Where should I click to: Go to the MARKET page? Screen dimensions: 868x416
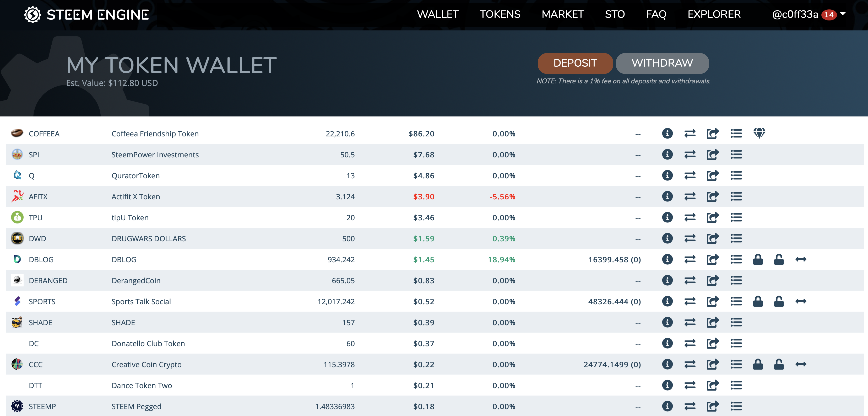point(562,14)
